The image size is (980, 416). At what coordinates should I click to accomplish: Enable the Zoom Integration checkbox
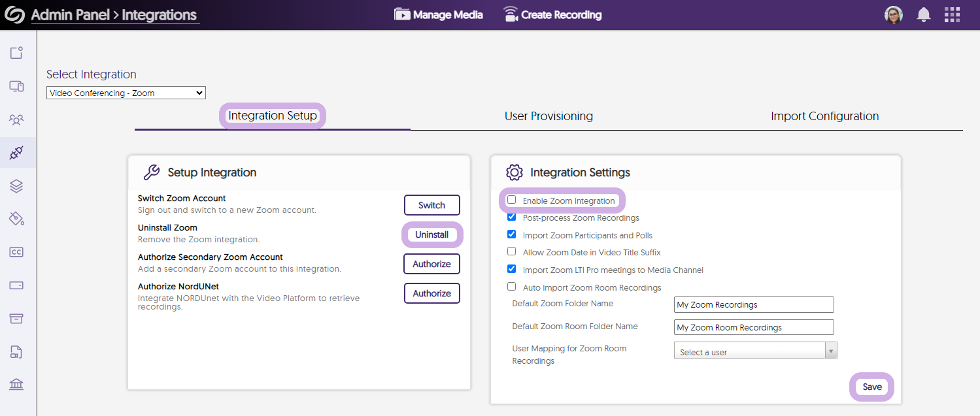point(512,200)
